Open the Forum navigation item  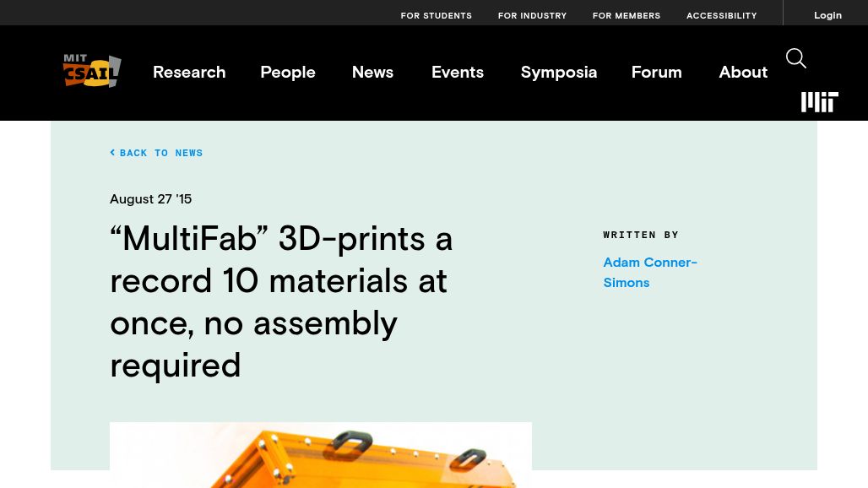[657, 72]
